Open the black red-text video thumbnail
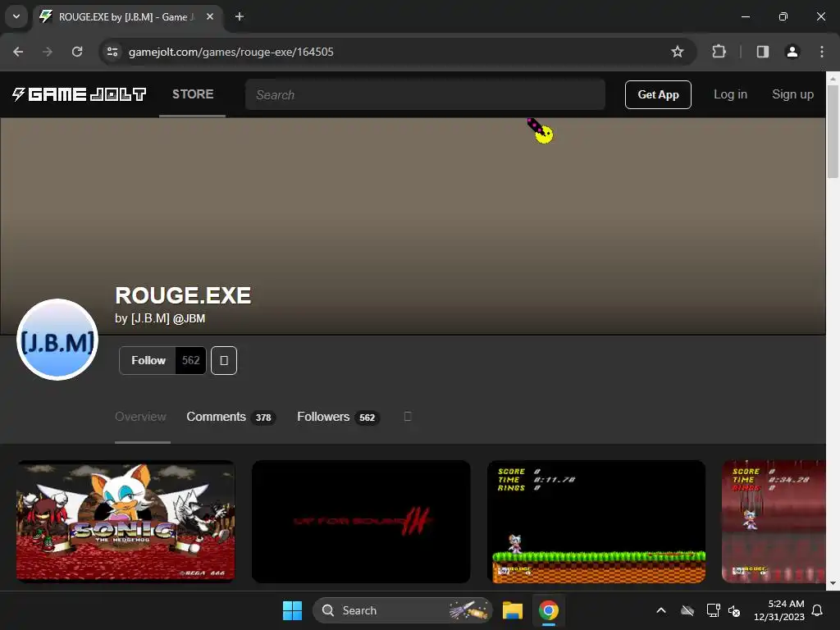The width and height of the screenshot is (840, 630). click(x=361, y=521)
